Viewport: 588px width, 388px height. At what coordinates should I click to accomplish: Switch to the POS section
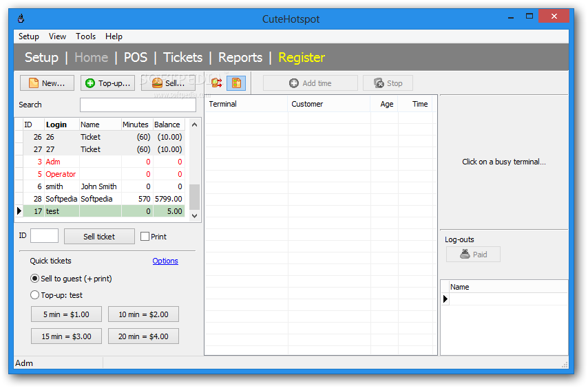tap(136, 57)
